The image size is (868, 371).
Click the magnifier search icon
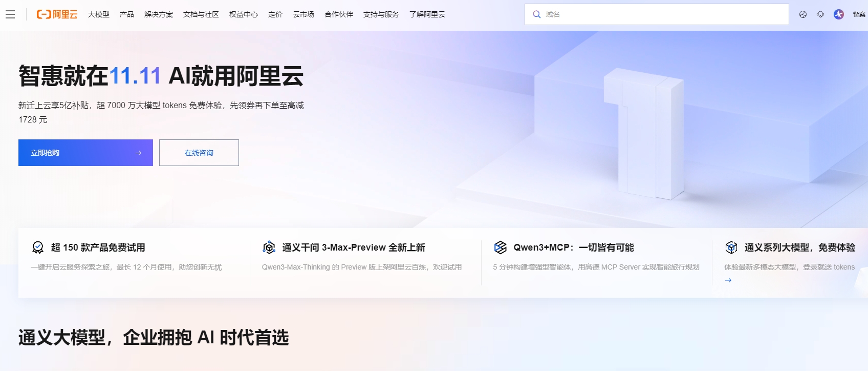[536, 14]
